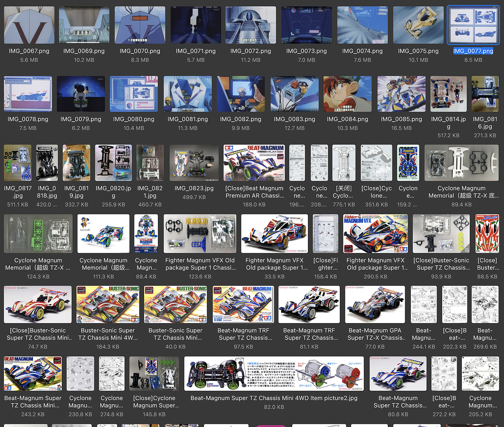504x427 pixels.
Task: Click the IMG_0083.png file name
Action: pos(295,119)
